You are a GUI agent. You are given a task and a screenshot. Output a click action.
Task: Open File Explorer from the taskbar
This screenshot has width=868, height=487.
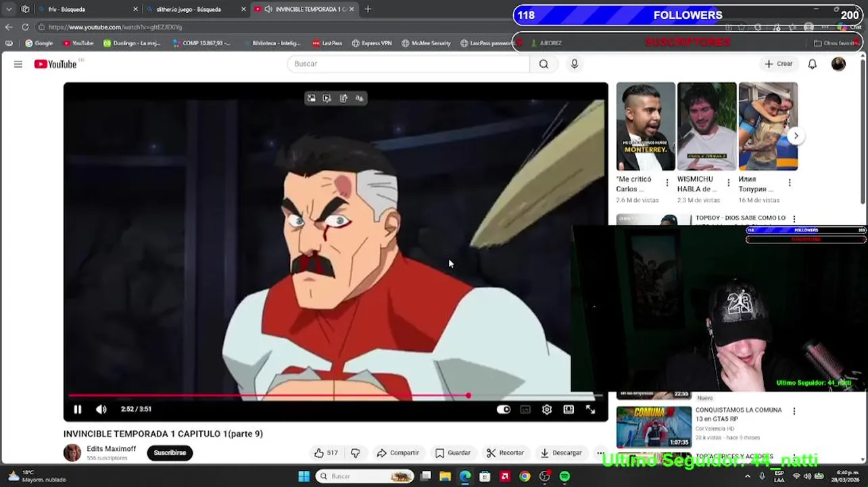click(445, 477)
